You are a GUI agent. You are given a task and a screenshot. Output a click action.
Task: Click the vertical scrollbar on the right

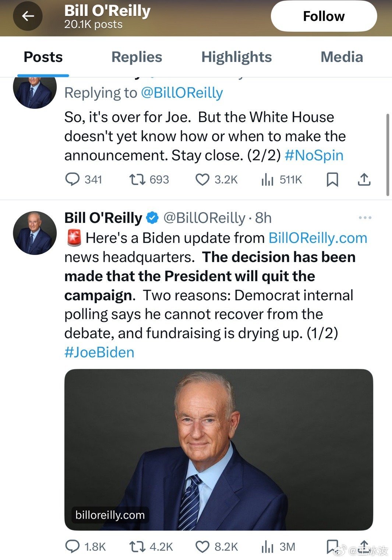coord(387,155)
